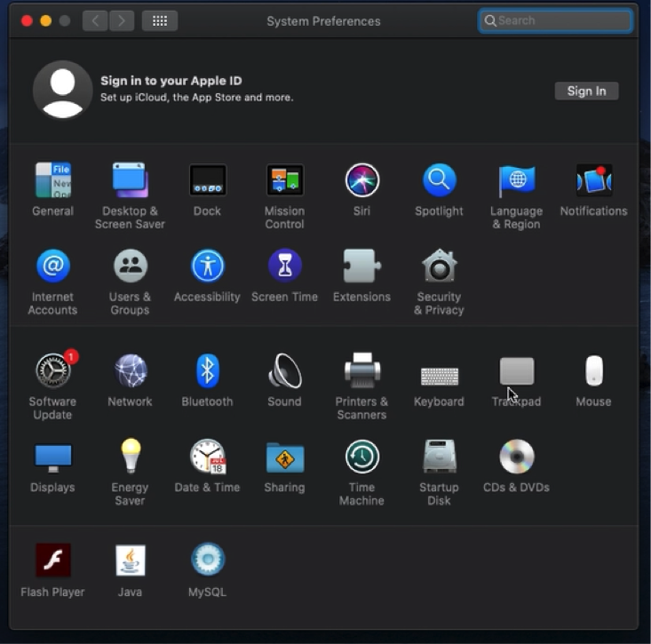Open the Flash Player pane
The width and height of the screenshot is (651, 644).
pos(52,561)
